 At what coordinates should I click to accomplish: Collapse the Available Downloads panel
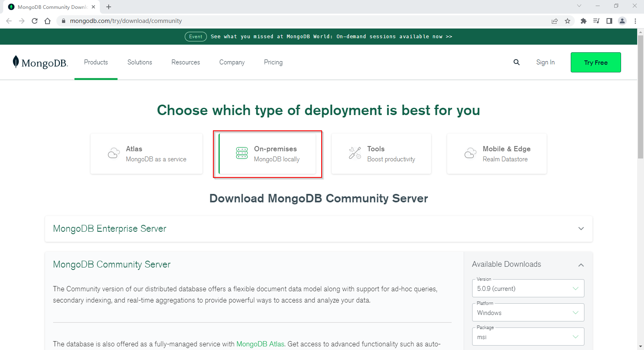[x=581, y=265]
